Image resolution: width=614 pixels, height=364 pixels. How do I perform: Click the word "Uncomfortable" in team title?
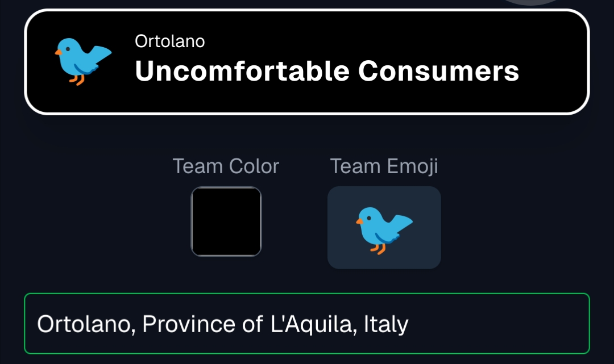[x=242, y=72]
